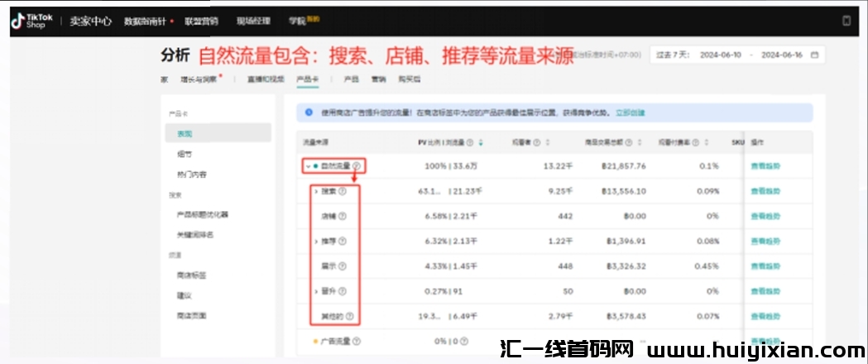Open 联盟营销 in top navigation
Screen dimensions: 868x364
201,21
